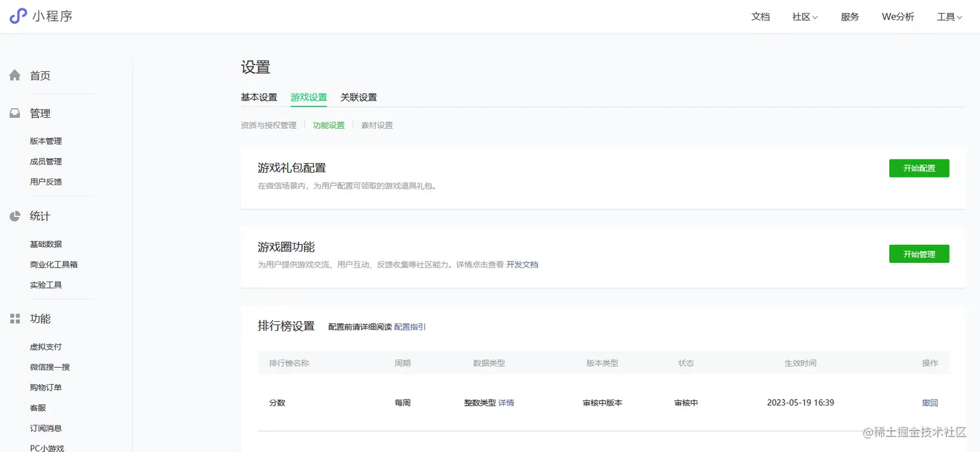The height and width of the screenshot is (452, 980).
Task: Select 版本管理 in the sidebar
Action: coord(45,141)
